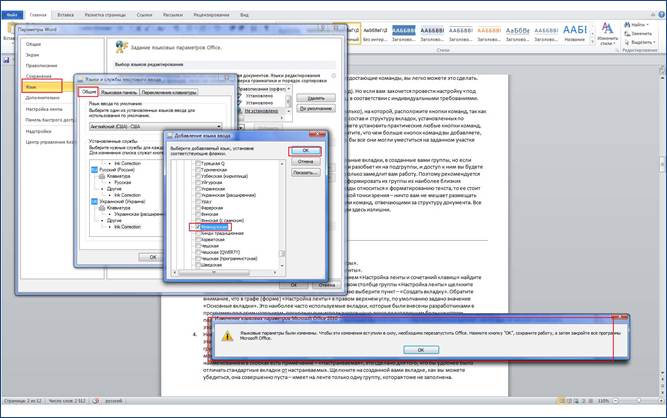Check the Туркменская layout box

198,170
